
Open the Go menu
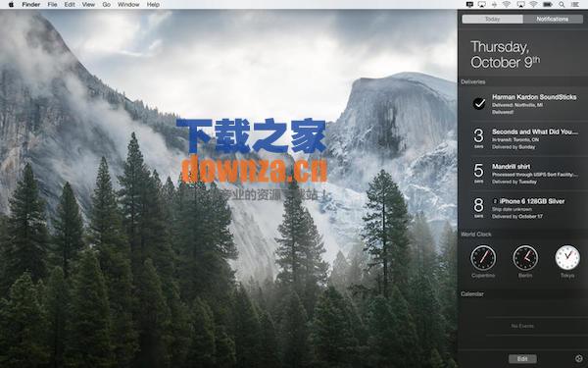coord(107,5)
